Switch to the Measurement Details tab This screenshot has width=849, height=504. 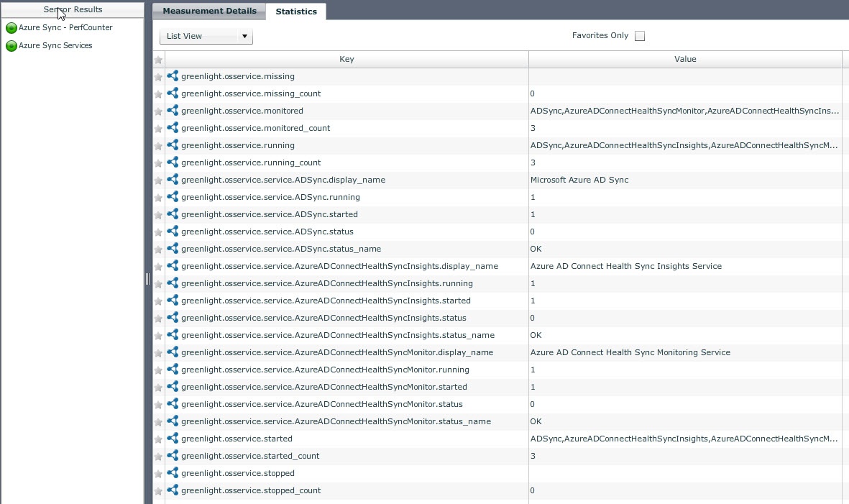(x=209, y=11)
